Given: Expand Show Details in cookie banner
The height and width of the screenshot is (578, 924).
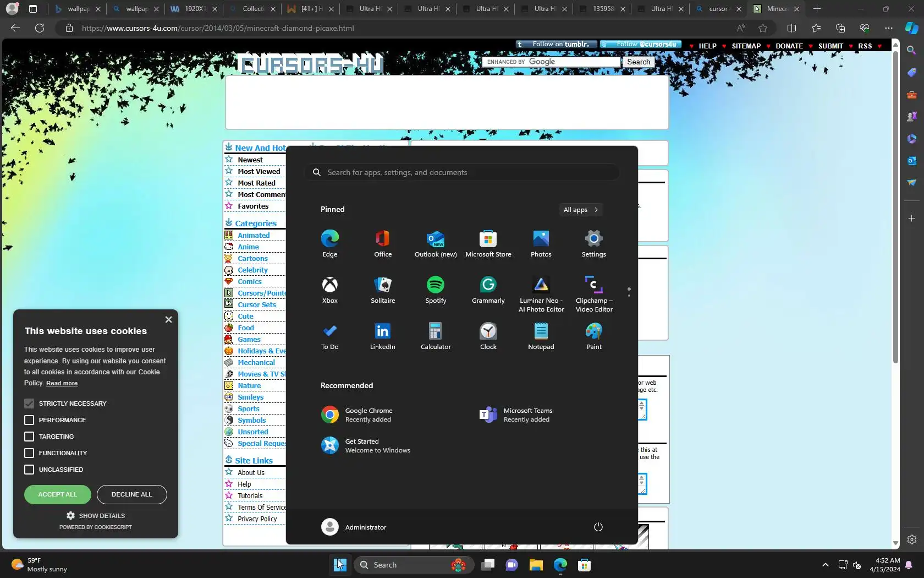Looking at the screenshot, I should [96, 516].
